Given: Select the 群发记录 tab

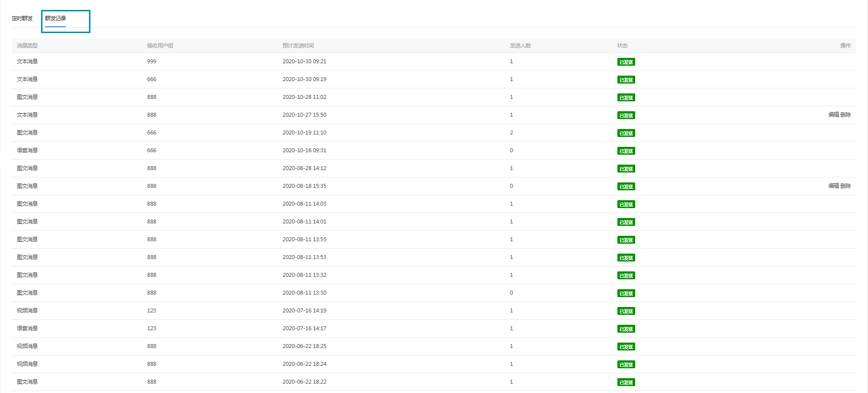Looking at the screenshot, I should pyautogui.click(x=55, y=18).
